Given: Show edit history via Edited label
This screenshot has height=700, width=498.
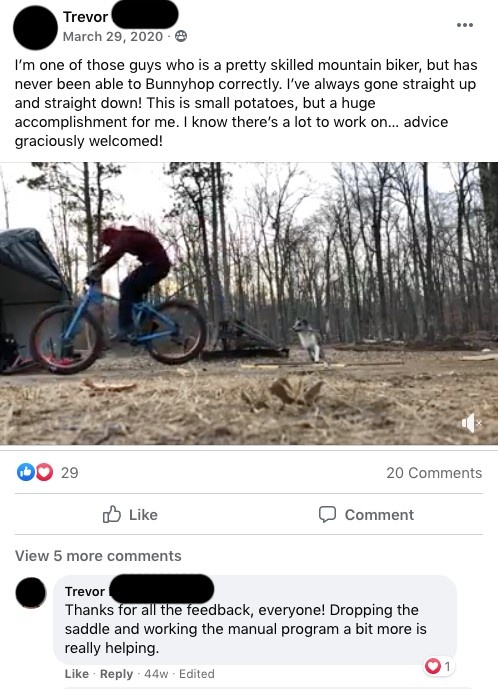Looking at the screenshot, I should pyautogui.click(x=197, y=674).
